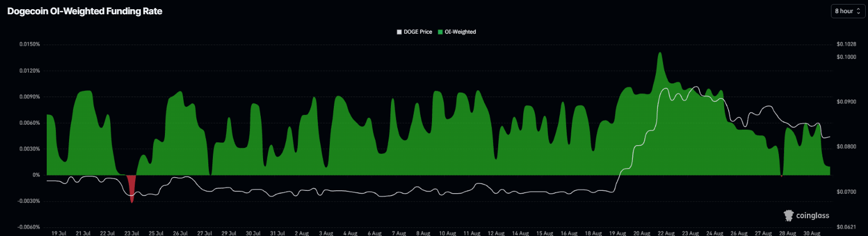The image size is (868, 236).
Task: Click the $0.0700 price axis label
Action: click(846, 192)
